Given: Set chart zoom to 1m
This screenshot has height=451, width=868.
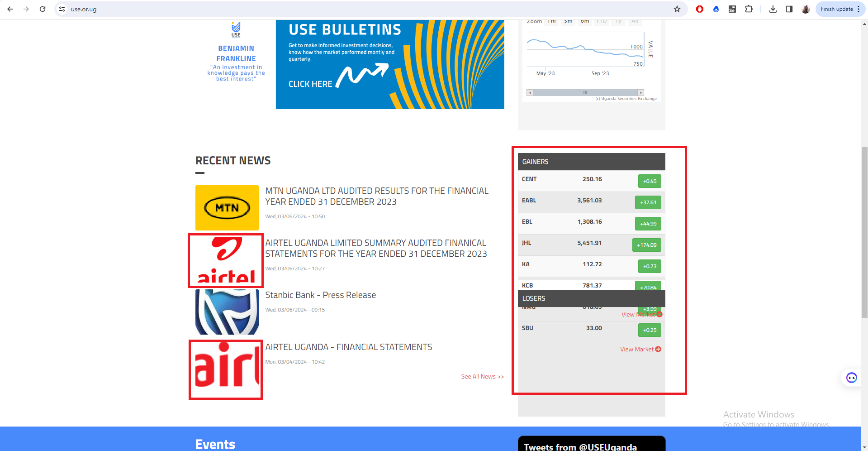Looking at the screenshot, I should point(551,21).
